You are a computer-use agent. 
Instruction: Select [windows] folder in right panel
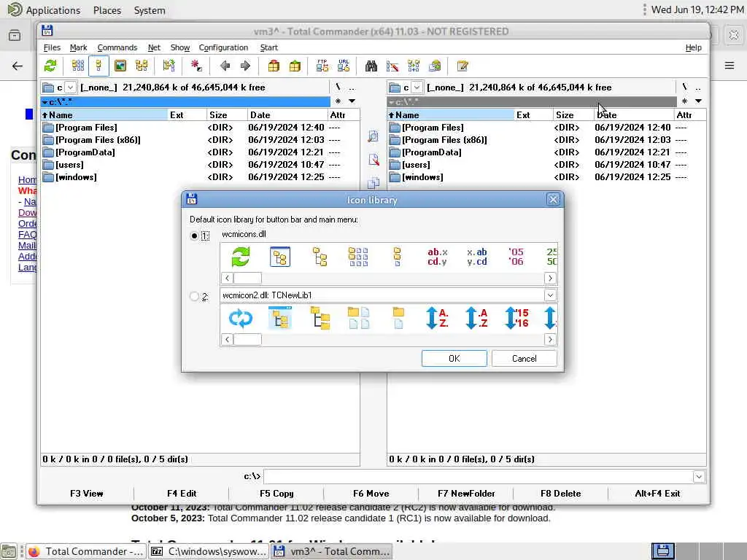[422, 177]
